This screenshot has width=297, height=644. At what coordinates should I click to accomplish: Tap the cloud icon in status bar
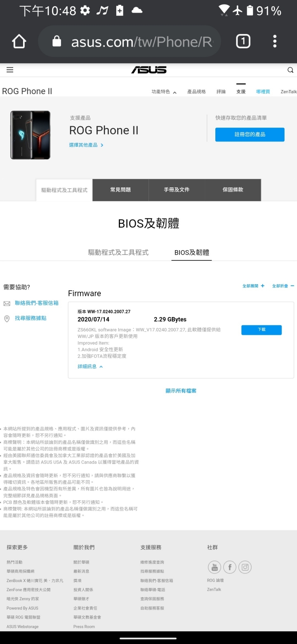point(137,10)
